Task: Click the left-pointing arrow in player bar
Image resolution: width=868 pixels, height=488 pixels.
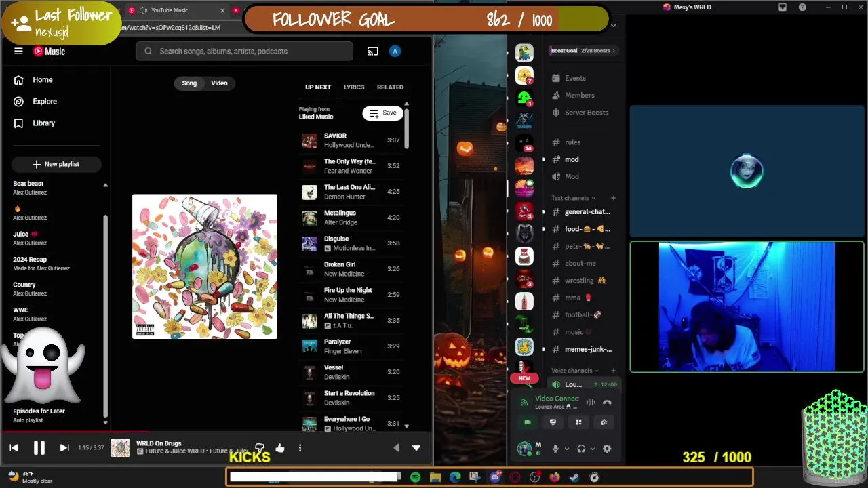Action: tap(397, 448)
